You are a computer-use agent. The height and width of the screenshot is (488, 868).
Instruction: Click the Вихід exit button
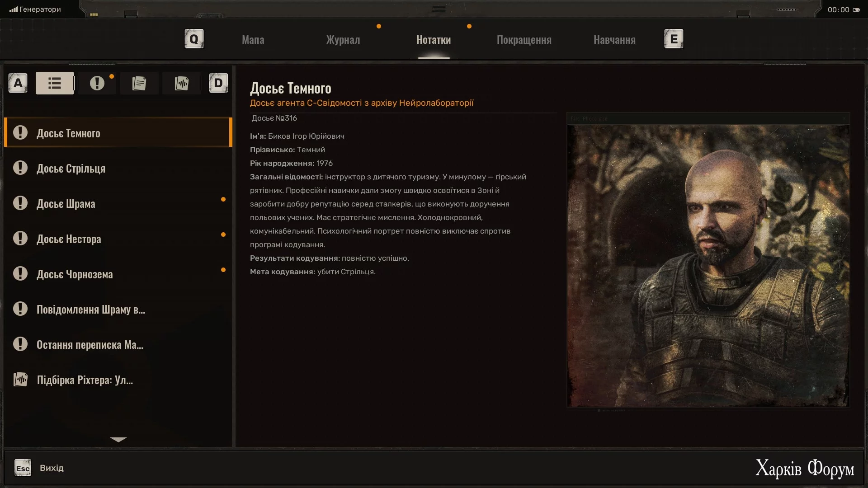tap(52, 468)
